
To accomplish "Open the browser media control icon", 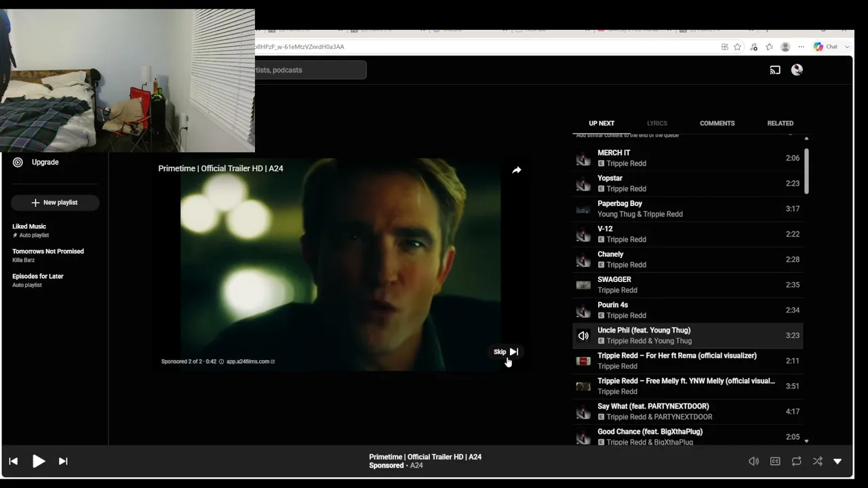I will (x=753, y=47).
